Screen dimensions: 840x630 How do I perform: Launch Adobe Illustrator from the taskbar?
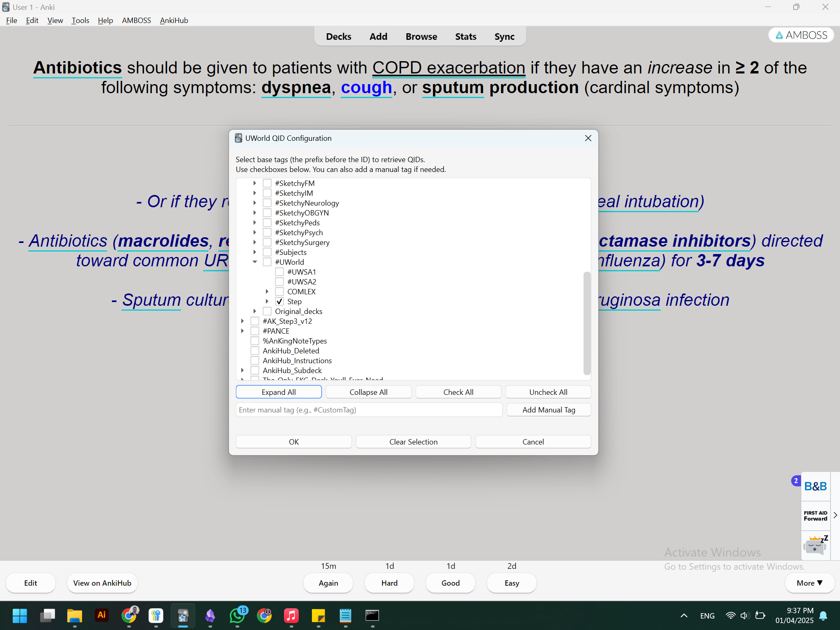101,616
